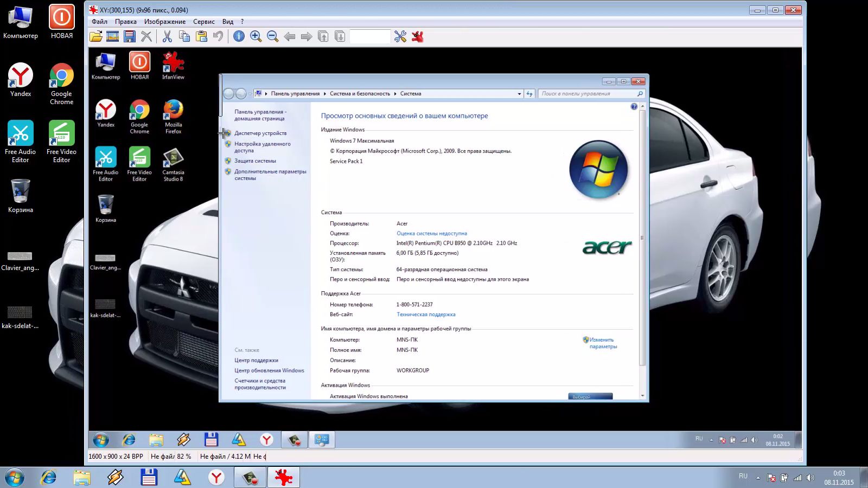Go to next image with right arrow

coord(307,36)
